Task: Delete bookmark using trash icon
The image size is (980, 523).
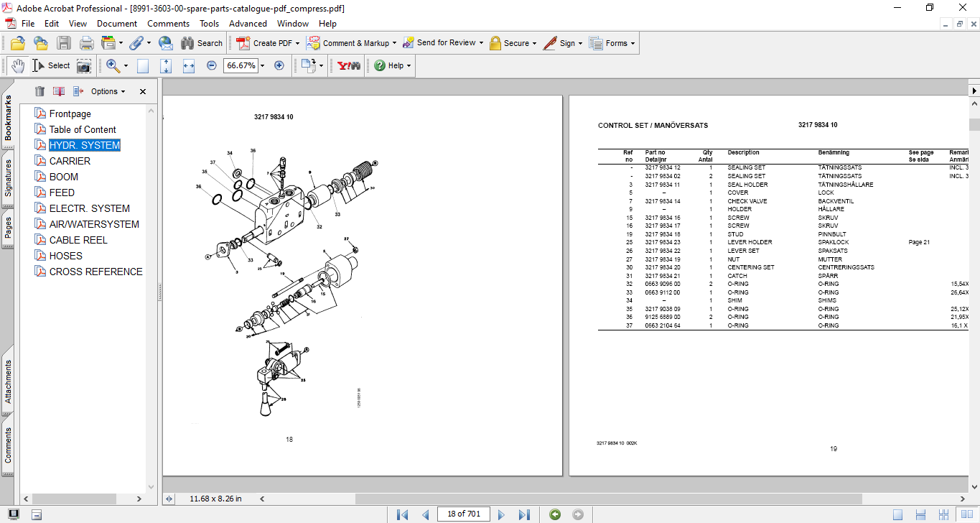Action: [x=39, y=91]
